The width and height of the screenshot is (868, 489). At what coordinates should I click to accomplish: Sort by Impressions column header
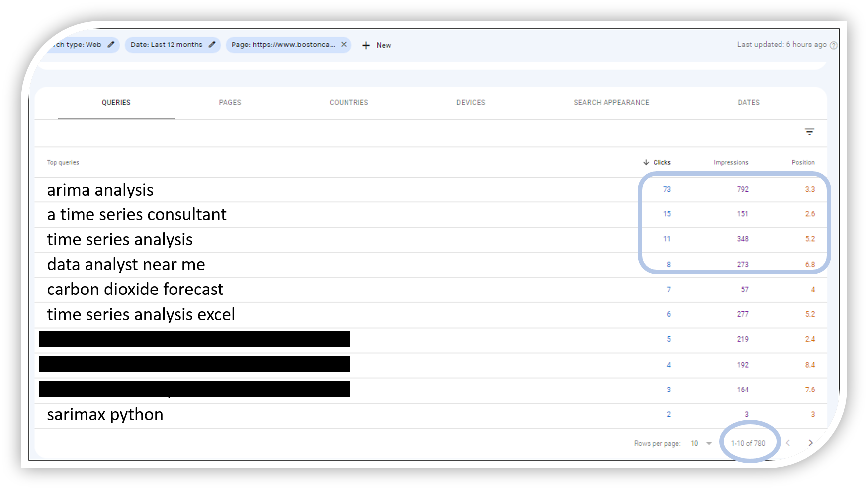[731, 162]
